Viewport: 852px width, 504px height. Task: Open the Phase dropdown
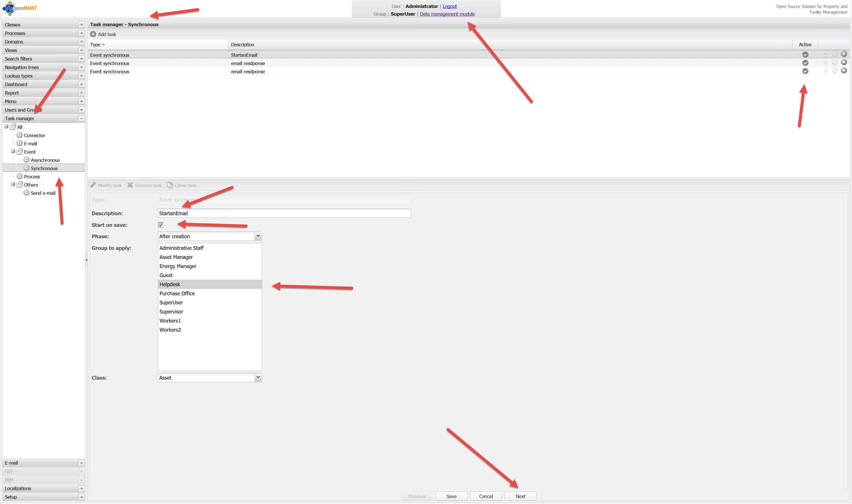point(258,236)
